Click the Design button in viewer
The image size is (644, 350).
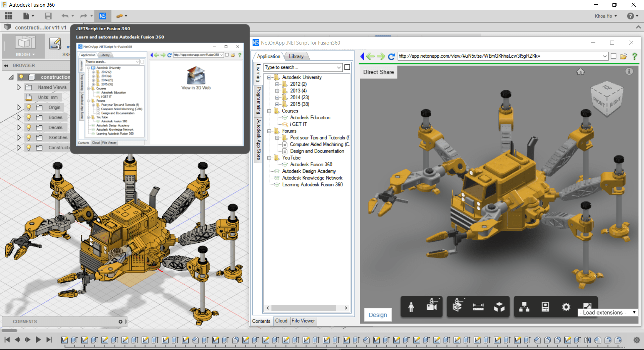(378, 315)
